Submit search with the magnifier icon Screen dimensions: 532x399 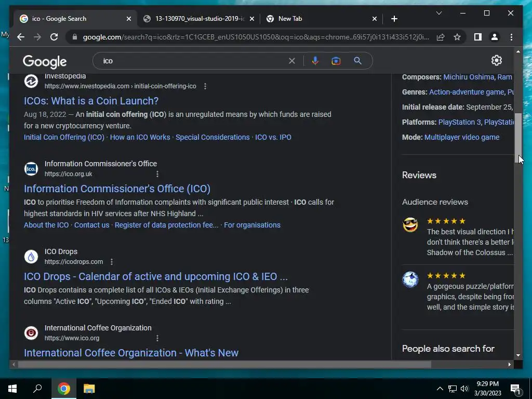357,61
